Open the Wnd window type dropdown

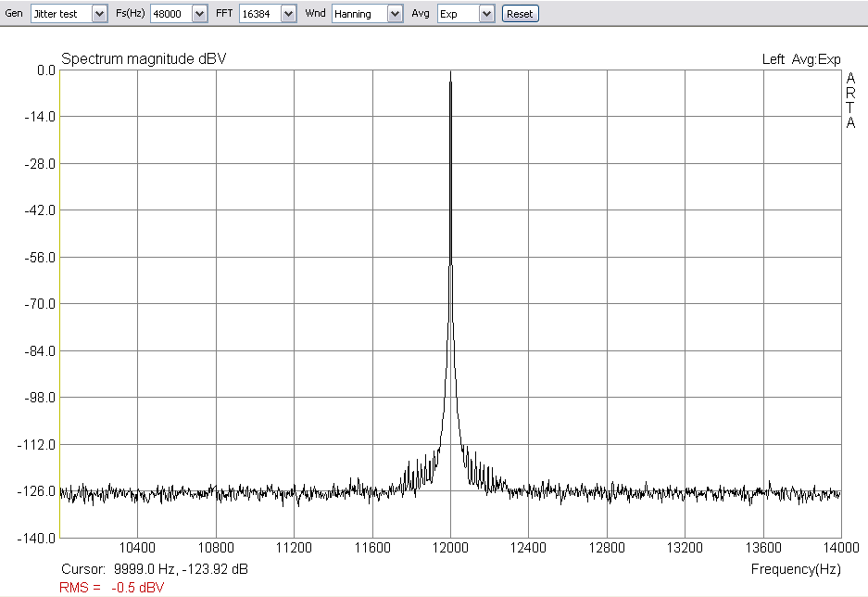coord(367,14)
